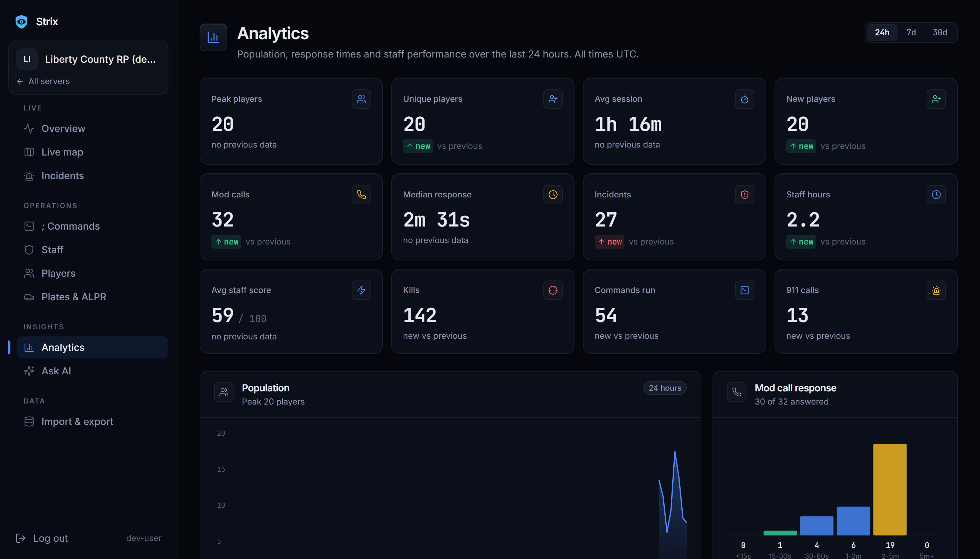Click the Strix shield logo icon
Viewport: 980px width, 559px height.
click(x=21, y=21)
